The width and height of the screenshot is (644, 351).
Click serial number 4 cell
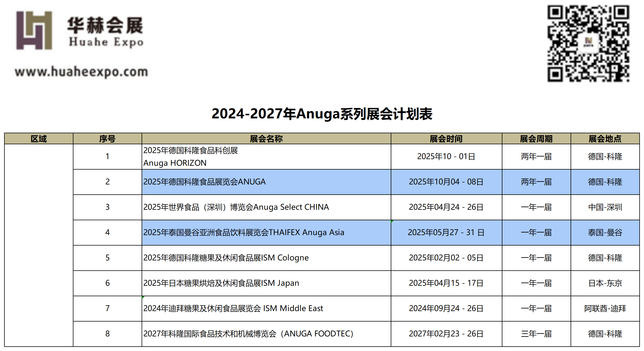[108, 233]
